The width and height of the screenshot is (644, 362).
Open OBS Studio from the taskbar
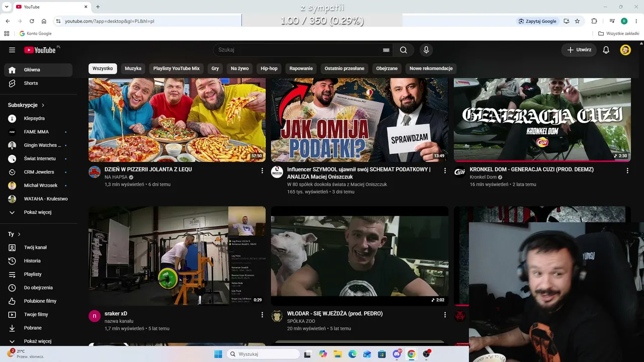426,354
